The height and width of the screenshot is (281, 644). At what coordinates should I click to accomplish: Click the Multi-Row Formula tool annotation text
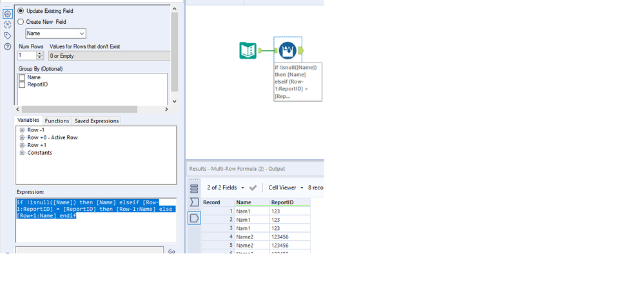[298, 82]
